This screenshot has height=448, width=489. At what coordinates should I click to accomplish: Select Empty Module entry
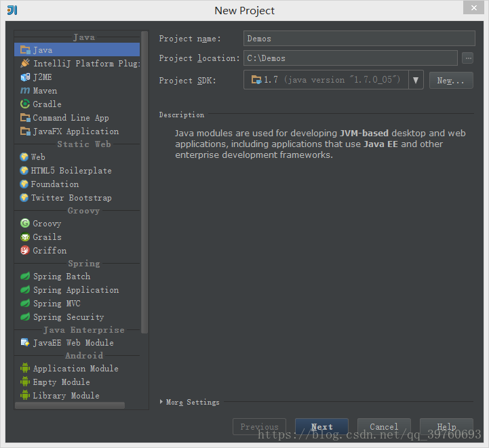[x=77, y=382]
